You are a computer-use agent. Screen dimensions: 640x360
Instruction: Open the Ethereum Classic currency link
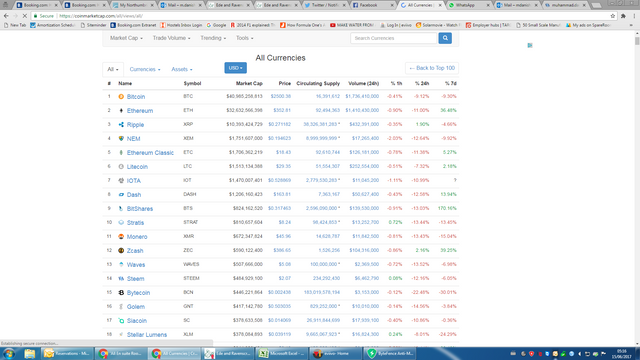click(150, 153)
